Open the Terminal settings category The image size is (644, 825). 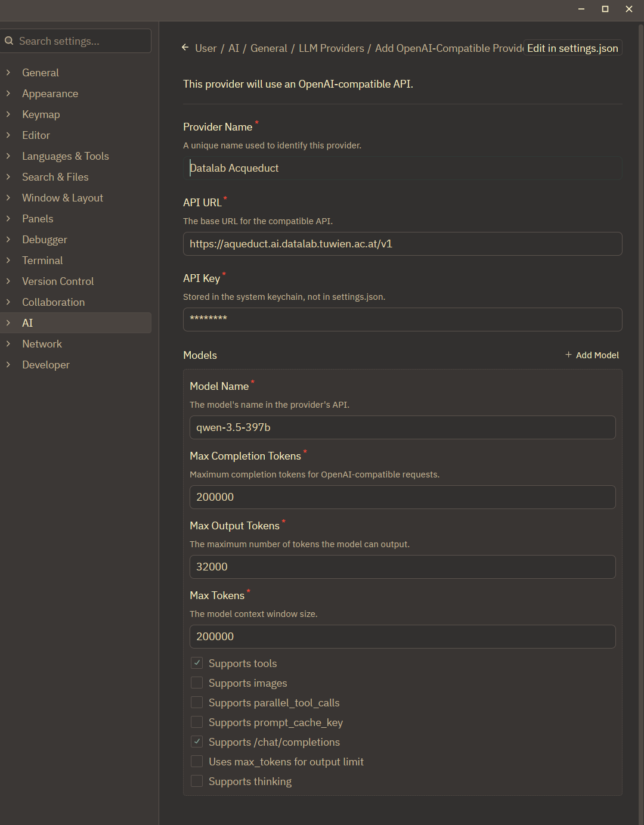[x=76, y=260]
